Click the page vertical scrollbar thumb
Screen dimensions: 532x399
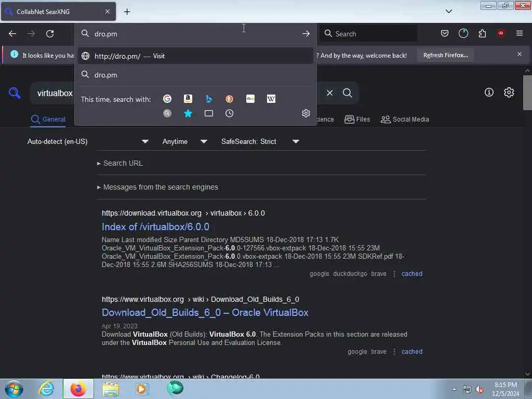coord(527,92)
